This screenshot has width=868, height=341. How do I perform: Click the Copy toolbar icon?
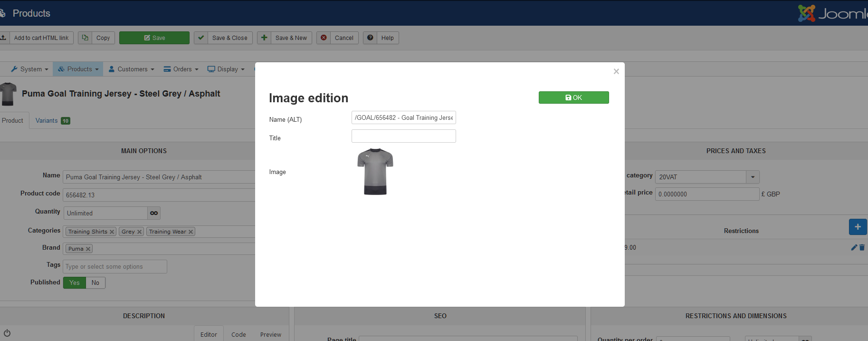coord(85,38)
